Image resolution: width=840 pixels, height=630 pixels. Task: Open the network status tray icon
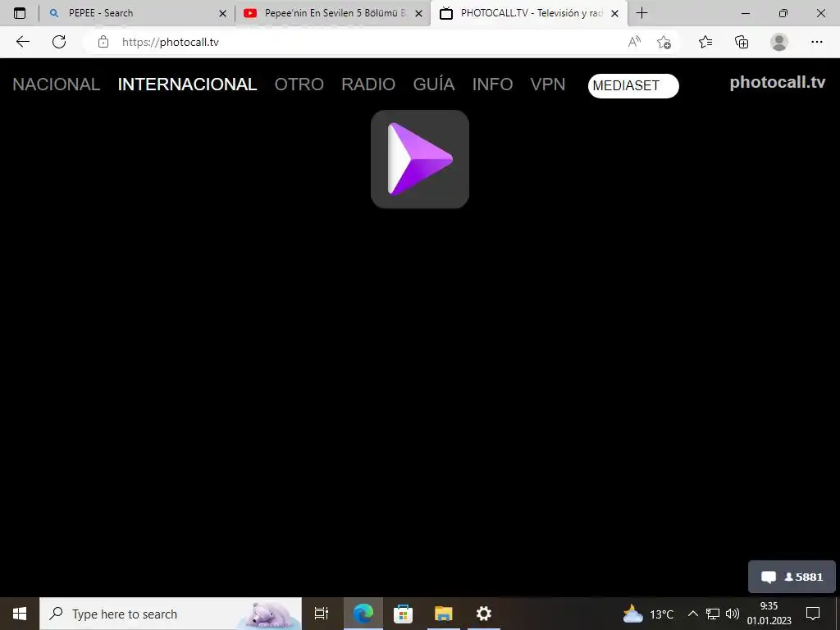coord(713,614)
